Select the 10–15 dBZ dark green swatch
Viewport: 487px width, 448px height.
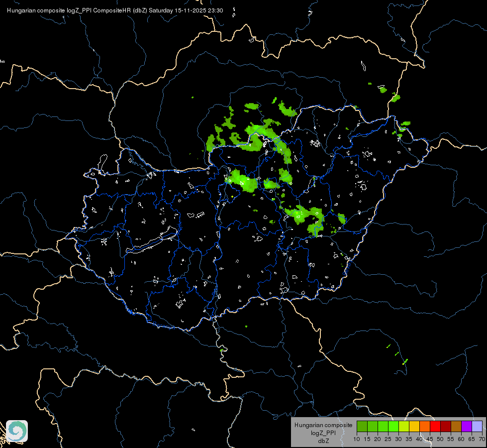[362, 426]
